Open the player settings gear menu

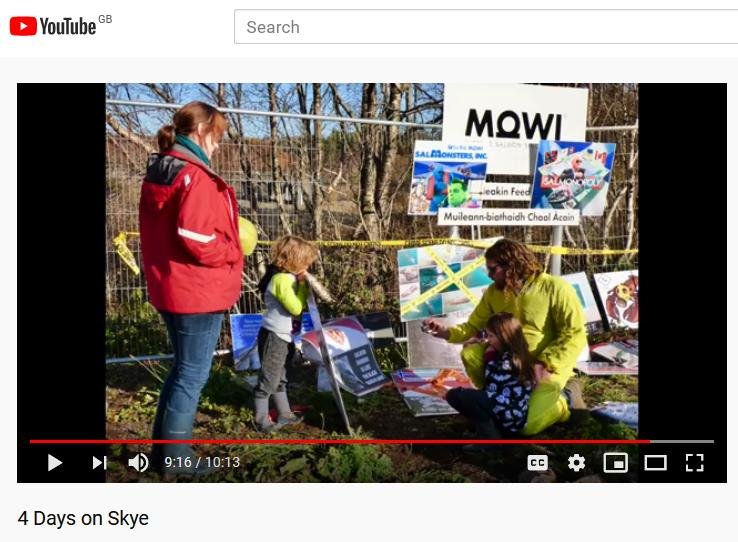tap(577, 463)
